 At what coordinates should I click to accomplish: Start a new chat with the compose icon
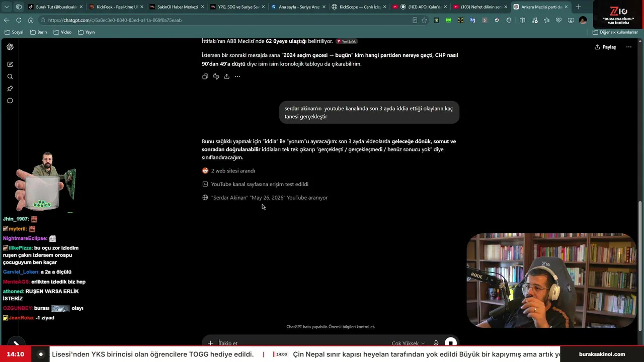pos(10,64)
